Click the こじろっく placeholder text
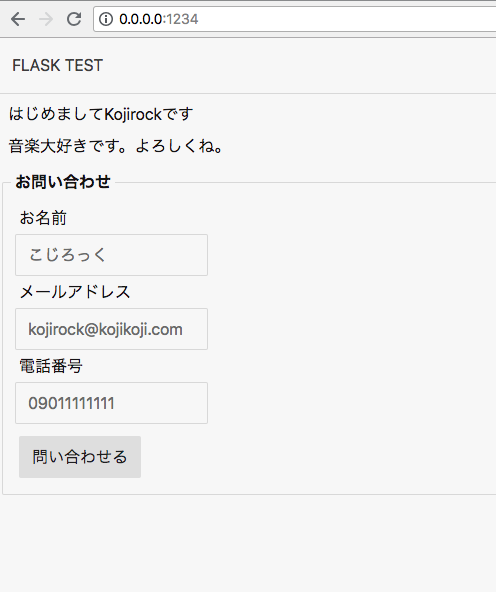This screenshot has height=592, width=496. (x=68, y=255)
